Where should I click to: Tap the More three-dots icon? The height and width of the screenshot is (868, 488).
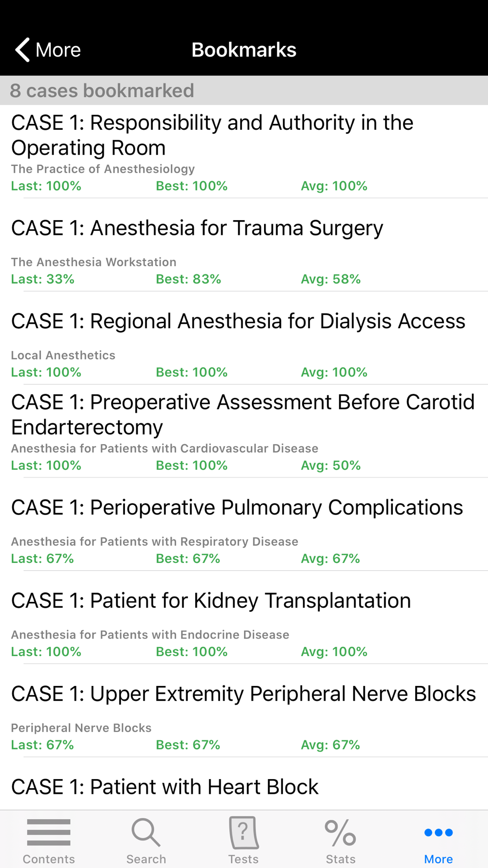[x=438, y=832]
